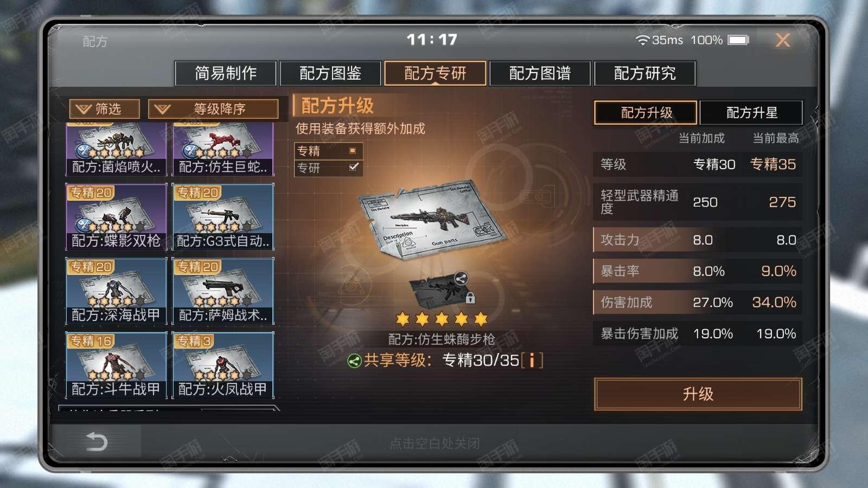This screenshot has height=488, width=868.
Task: Choose recipe 配方:火凤战甲 thumbnail
Action: (222, 365)
